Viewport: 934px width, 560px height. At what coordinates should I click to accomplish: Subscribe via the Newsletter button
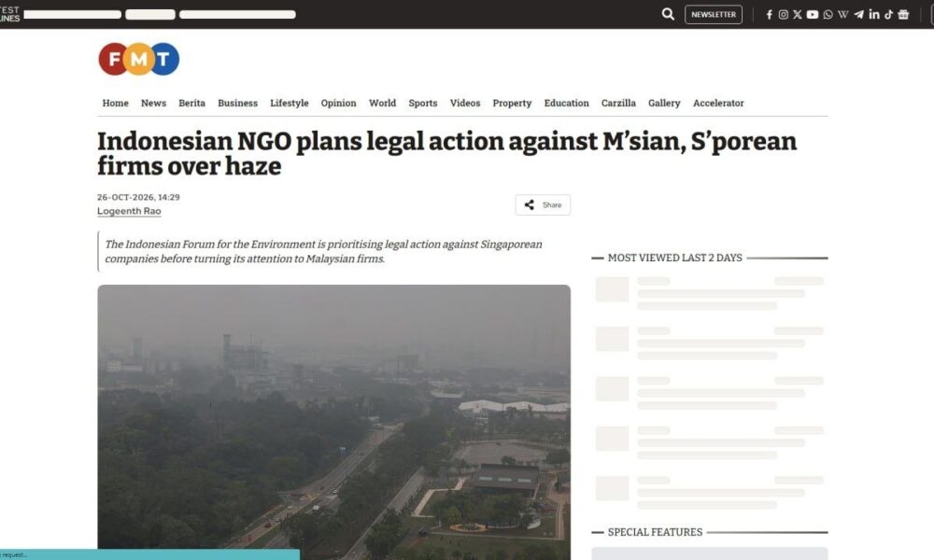(x=714, y=14)
